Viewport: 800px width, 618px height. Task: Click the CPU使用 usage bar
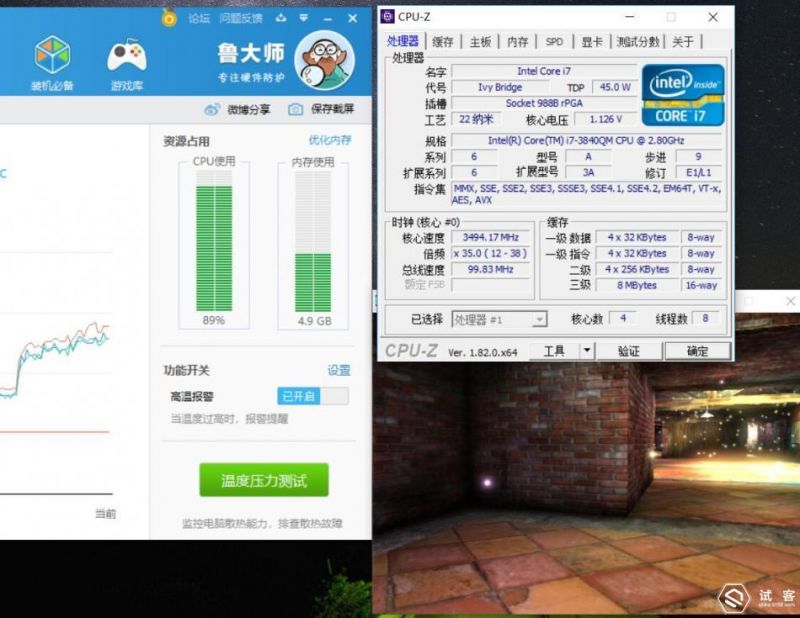(x=214, y=241)
